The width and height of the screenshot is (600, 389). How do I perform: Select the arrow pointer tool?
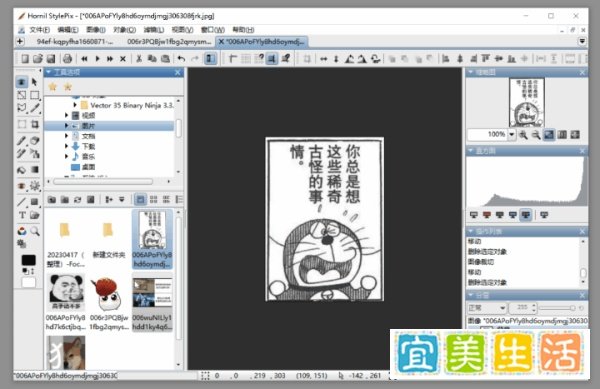pyautogui.click(x=34, y=81)
